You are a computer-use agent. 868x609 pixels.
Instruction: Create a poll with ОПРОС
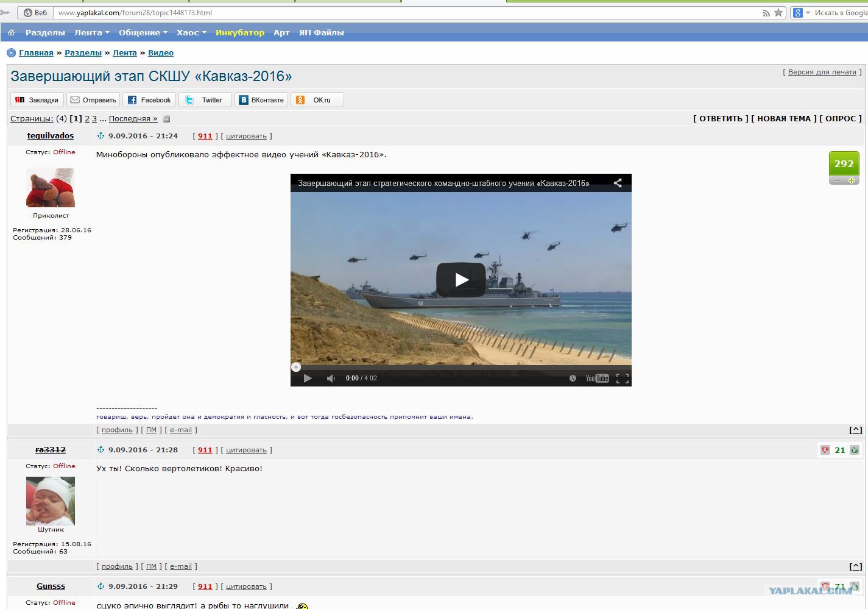[841, 119]
